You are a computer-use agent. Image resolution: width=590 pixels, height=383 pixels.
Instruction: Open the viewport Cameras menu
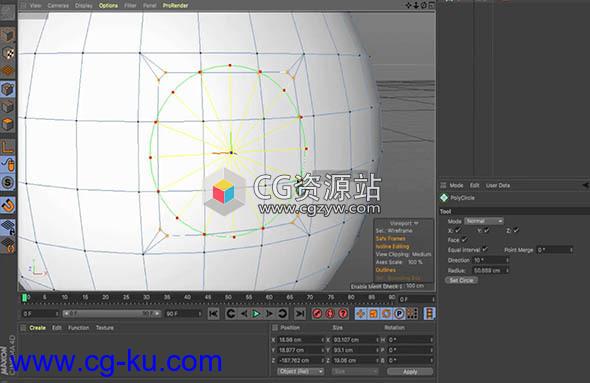click(58, 5)
